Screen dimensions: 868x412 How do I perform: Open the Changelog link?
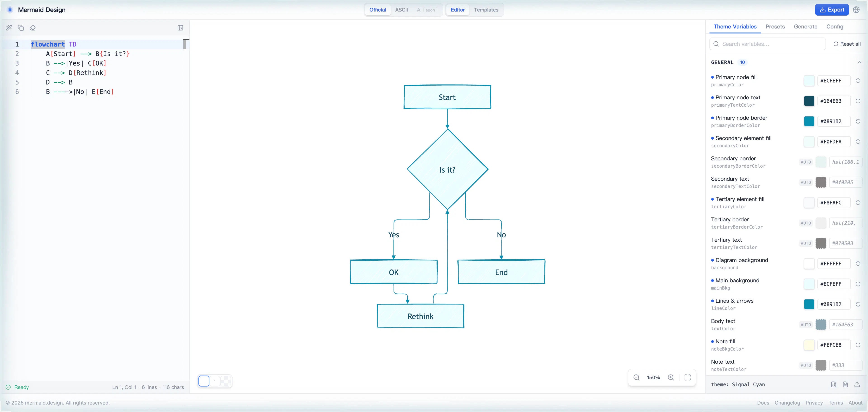pos(787,403)
